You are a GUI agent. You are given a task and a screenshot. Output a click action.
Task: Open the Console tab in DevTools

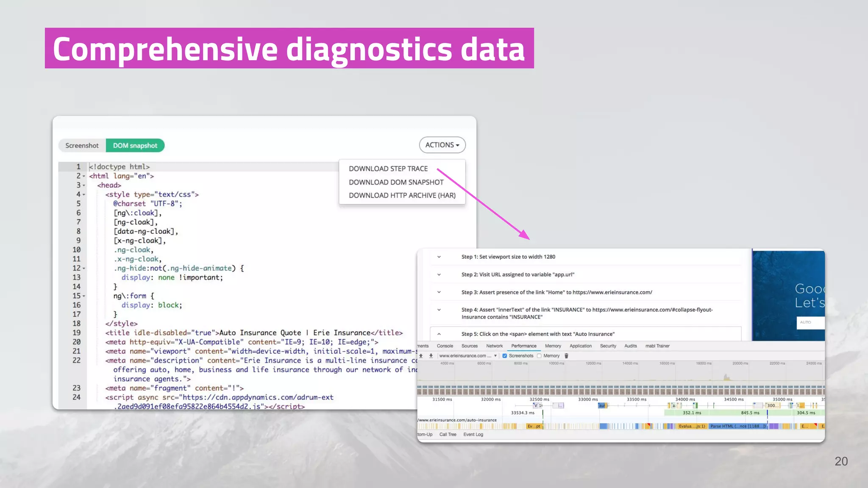(445, 346)
